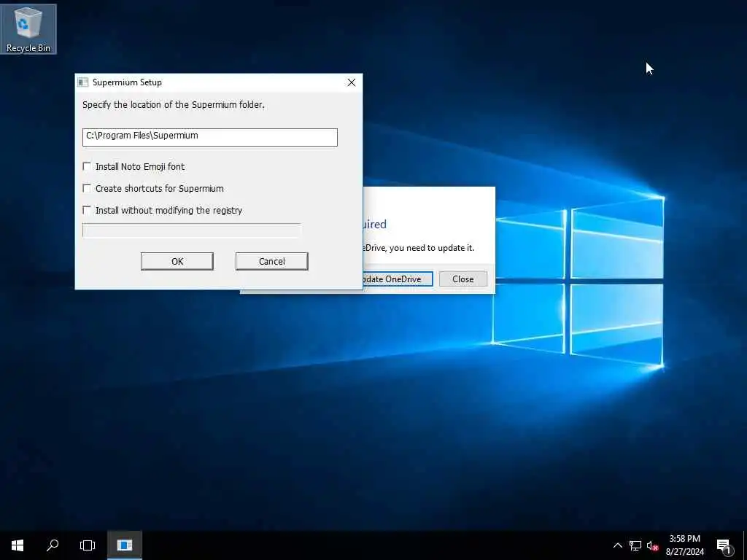Image resolution: width=747 pixels, height=560 pixels.
Task: Check Create shortcuts for Supermium
Action: [87, 188]
